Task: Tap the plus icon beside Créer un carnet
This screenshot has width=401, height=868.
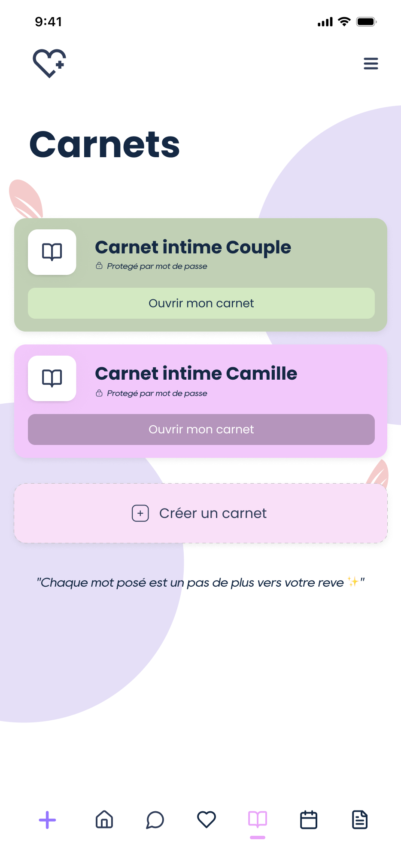Action: pos(140,513)
